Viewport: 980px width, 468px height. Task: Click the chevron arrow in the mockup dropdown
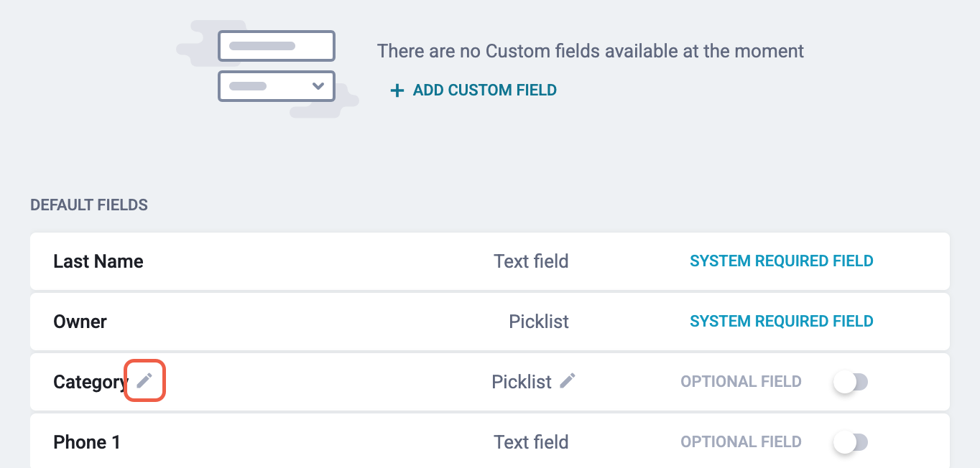point(318,86)
